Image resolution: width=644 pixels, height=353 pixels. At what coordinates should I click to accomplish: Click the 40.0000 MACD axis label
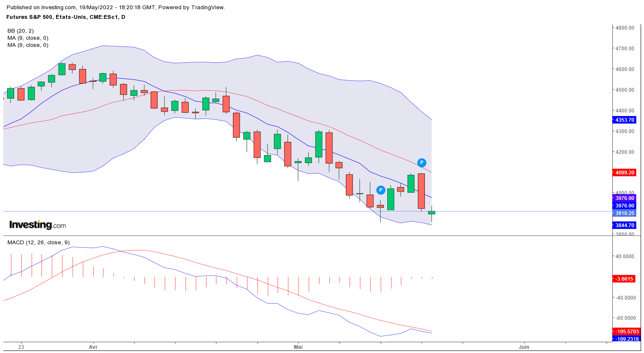click(625, 256)
